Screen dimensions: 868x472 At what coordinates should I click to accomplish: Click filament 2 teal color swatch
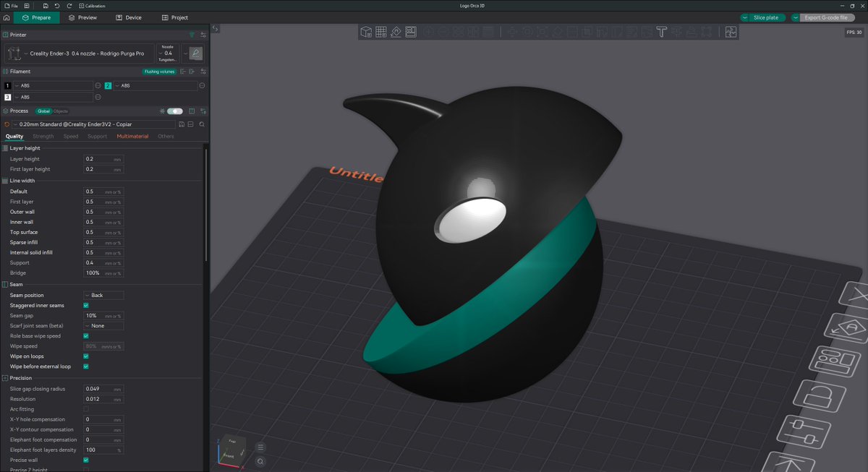click(108, 85)
